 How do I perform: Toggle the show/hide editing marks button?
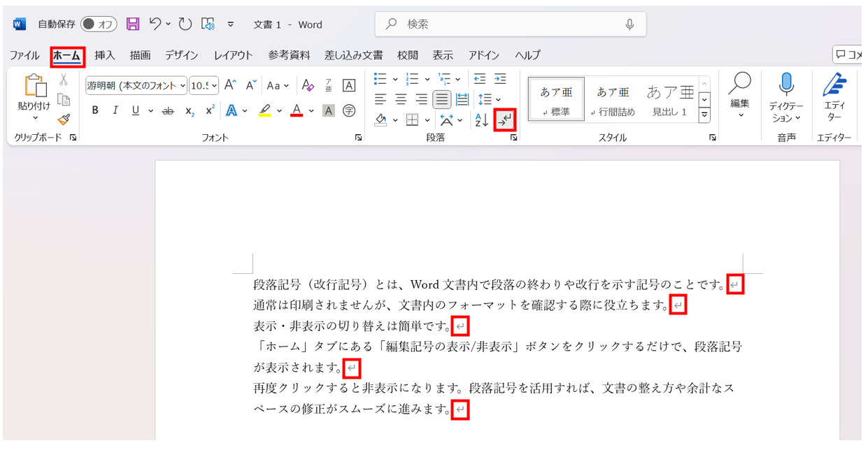pos(504,120)
